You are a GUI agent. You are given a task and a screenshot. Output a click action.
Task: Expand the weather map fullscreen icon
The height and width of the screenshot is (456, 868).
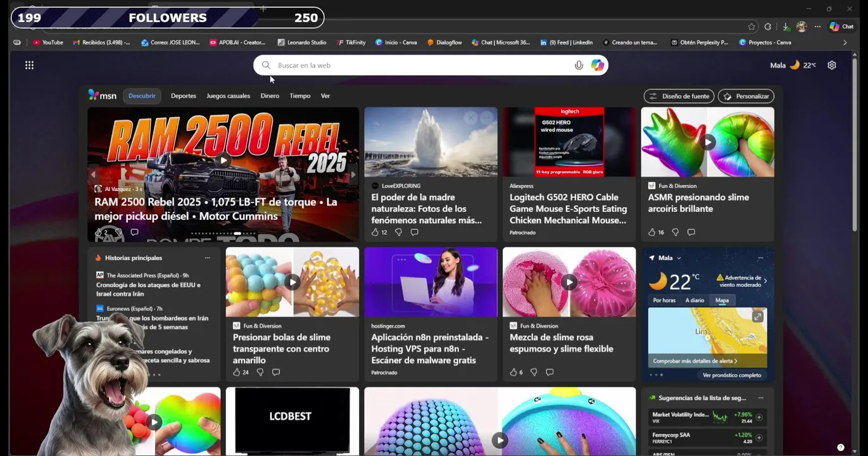coord(757,317)
